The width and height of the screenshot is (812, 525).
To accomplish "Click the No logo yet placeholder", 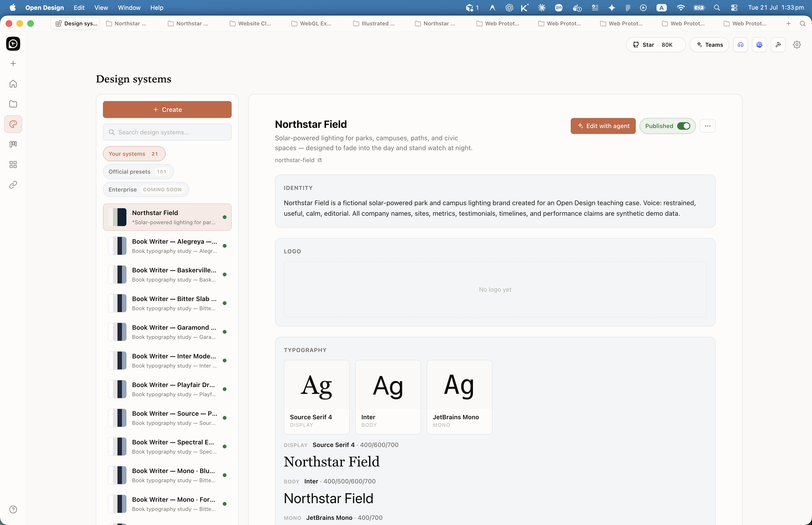I will (495, 290).
